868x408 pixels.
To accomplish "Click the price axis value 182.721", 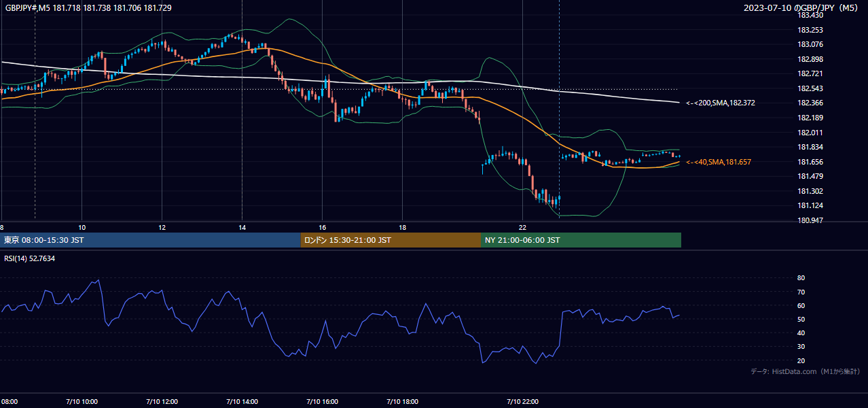I will tap(810, 73).
